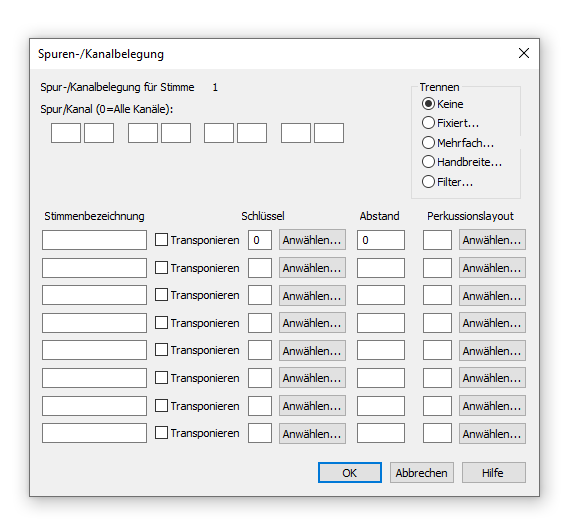Open Perkussionslayout Anwählen… in the seventh row
This screenshot has width=572, height=532.
pos(492,405)
